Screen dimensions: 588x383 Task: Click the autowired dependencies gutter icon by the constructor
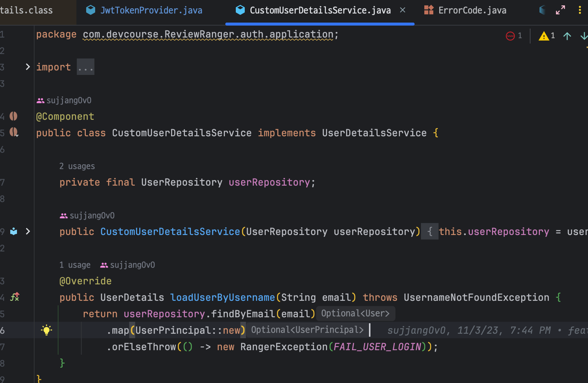pyautogui.click(x=14, y=232)
